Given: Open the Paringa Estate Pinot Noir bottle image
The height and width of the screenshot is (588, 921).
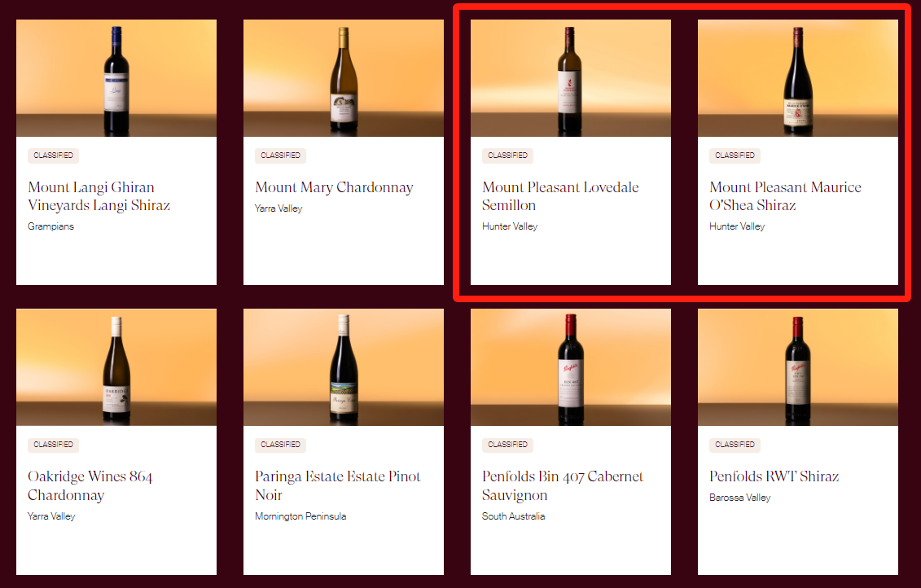Looking at the screenshot, I should coord(344,367).
